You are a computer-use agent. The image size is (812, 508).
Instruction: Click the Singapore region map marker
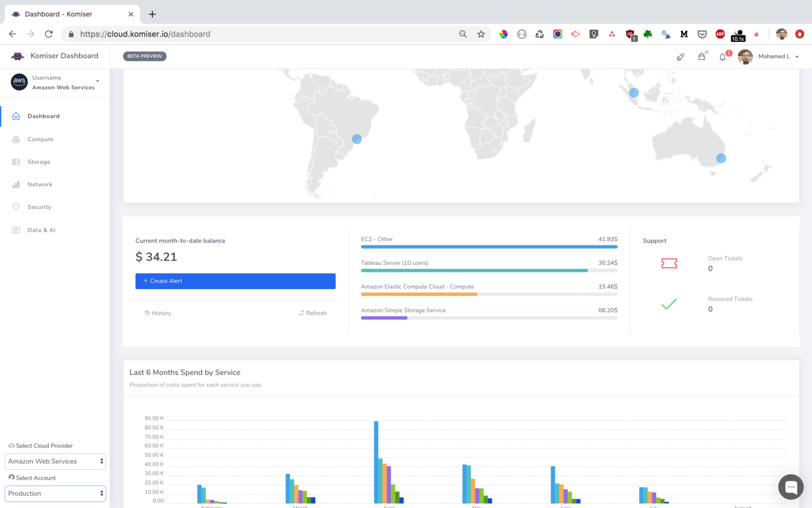pyautogui.click(x=634, y=92)
